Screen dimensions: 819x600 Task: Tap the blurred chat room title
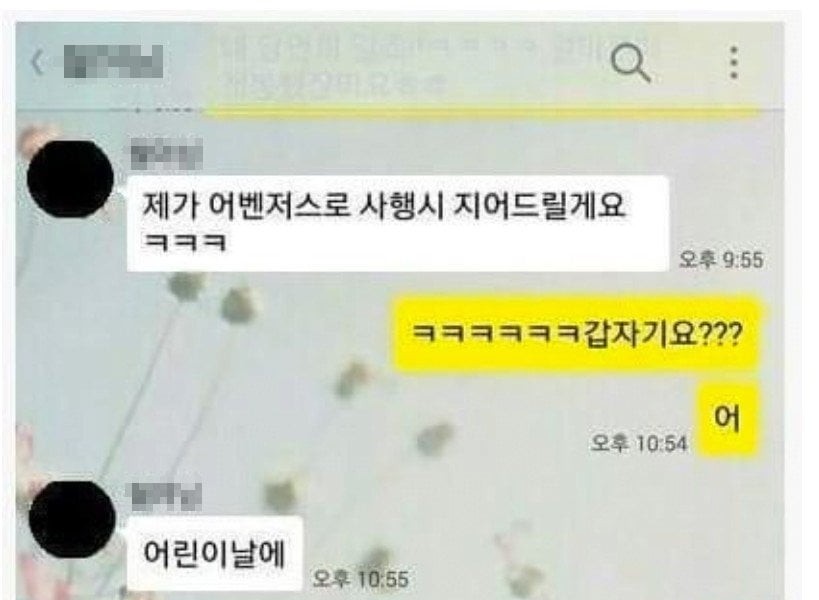(113, 62)
